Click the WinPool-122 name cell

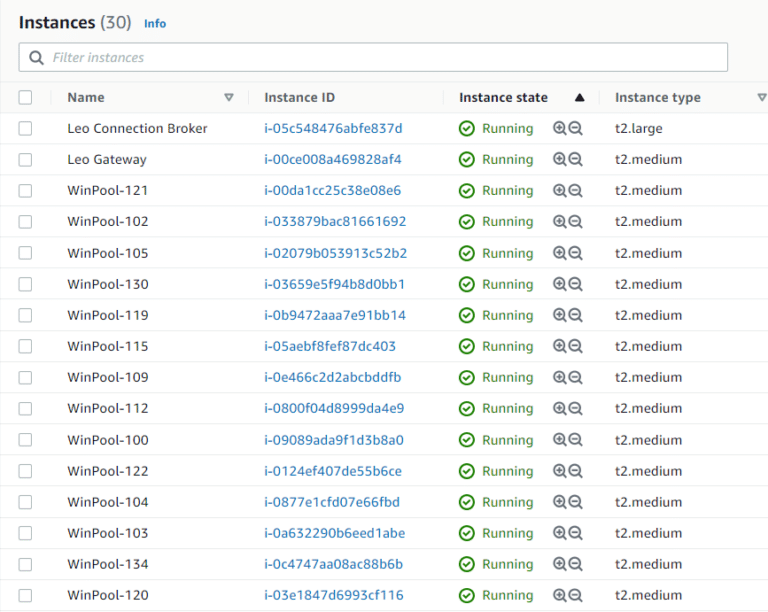tap(108, 471)
